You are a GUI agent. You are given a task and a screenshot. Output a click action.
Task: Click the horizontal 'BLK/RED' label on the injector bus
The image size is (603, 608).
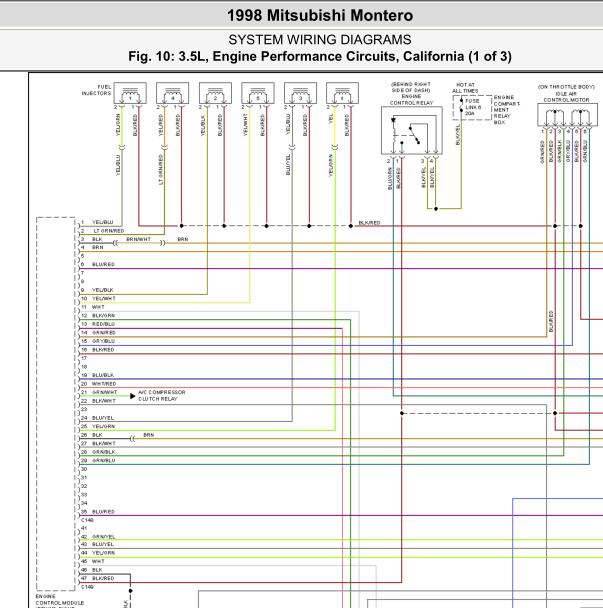point(370,223)
